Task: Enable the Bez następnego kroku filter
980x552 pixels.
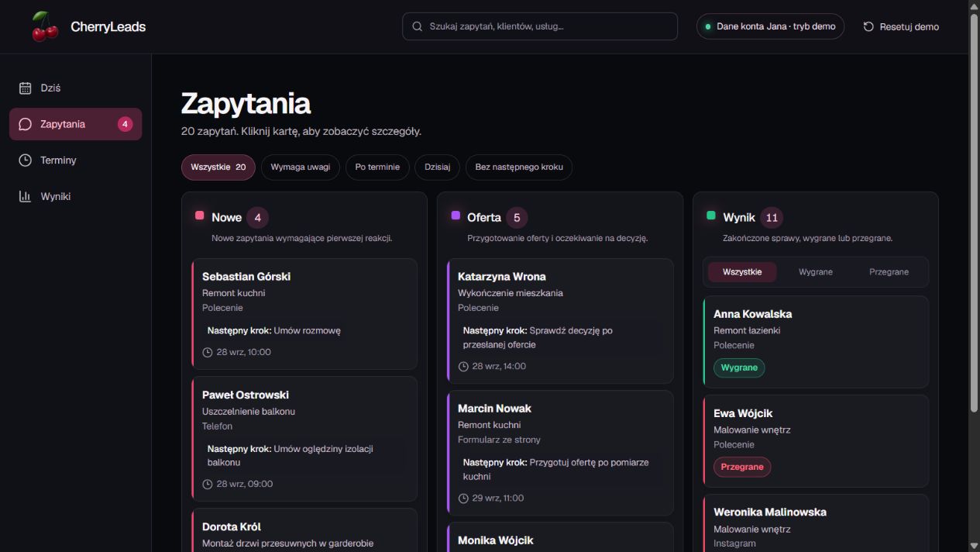Action: 519,167
